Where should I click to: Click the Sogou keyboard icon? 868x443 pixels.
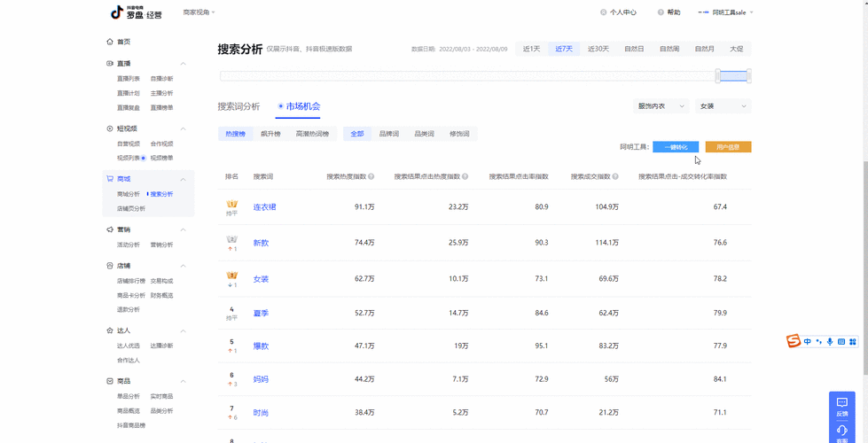click(x=841, y=342)
